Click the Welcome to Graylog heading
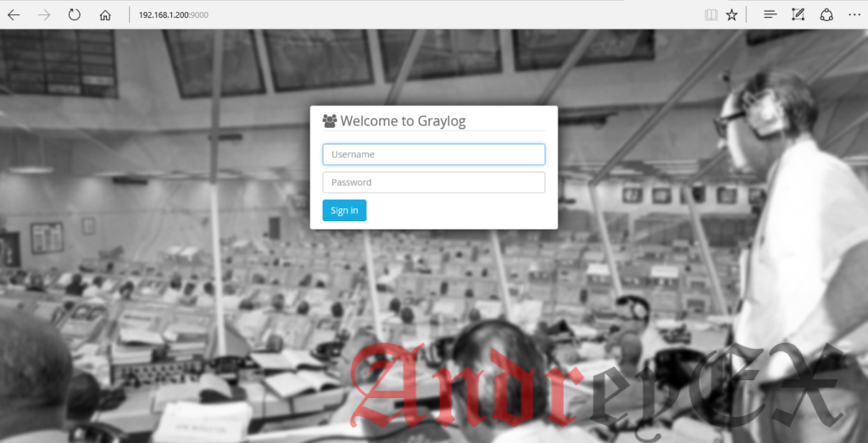The height and width of the screenshot is (443, 868). 403,121
